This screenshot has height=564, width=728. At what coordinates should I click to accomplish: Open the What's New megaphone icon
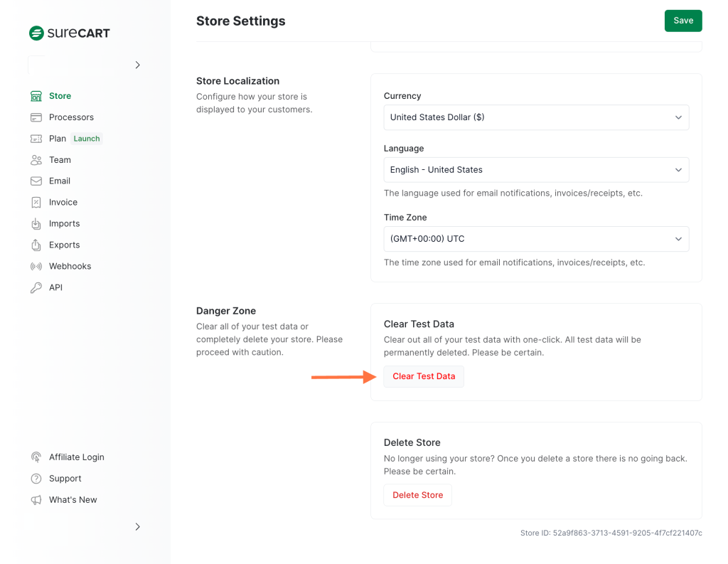point(36,499)
